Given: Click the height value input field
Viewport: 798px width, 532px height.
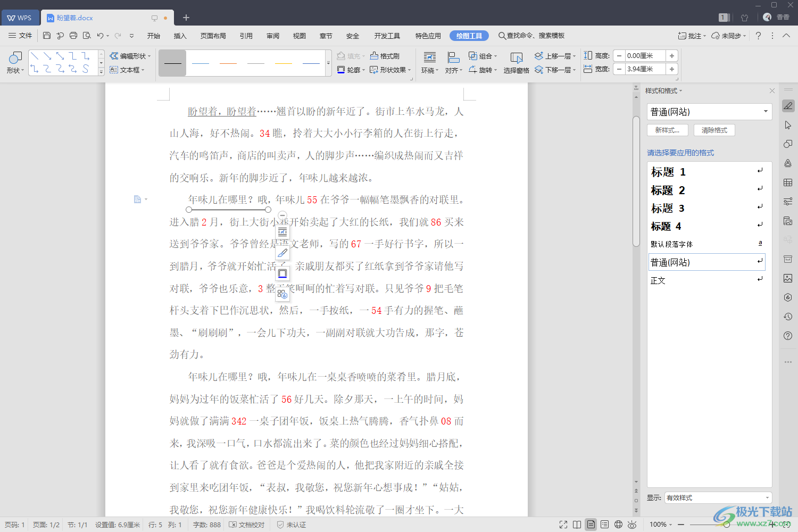Looking at the screenshot, I should 645,56.
